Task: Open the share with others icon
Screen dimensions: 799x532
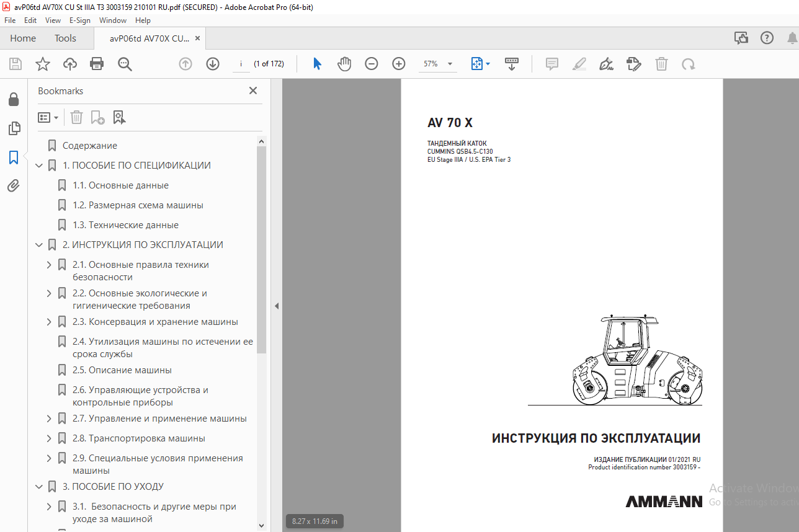Action: click(x=741, y=38)
